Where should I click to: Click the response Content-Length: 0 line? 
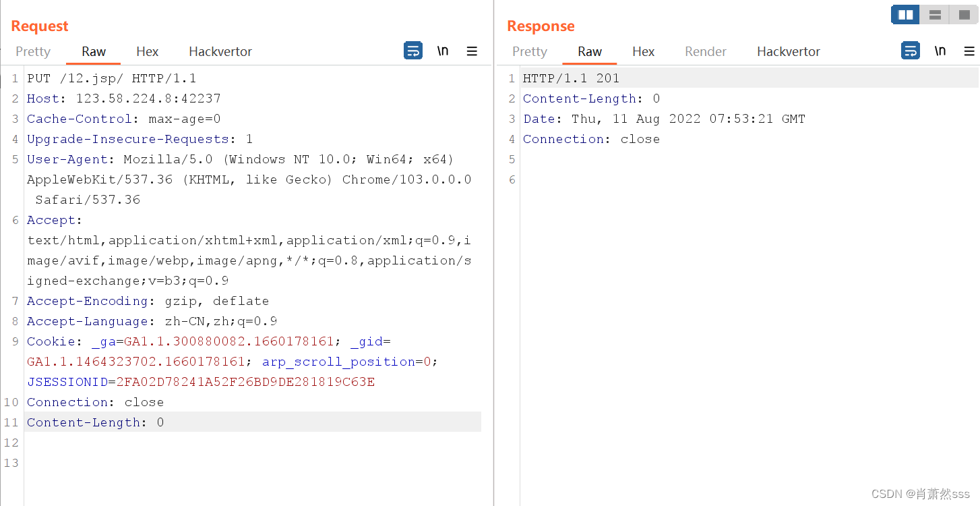pos(592,99)
